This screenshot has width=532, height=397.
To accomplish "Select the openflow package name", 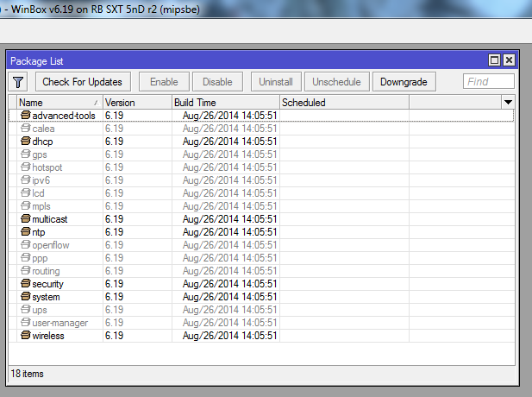I will click(51, 245).
